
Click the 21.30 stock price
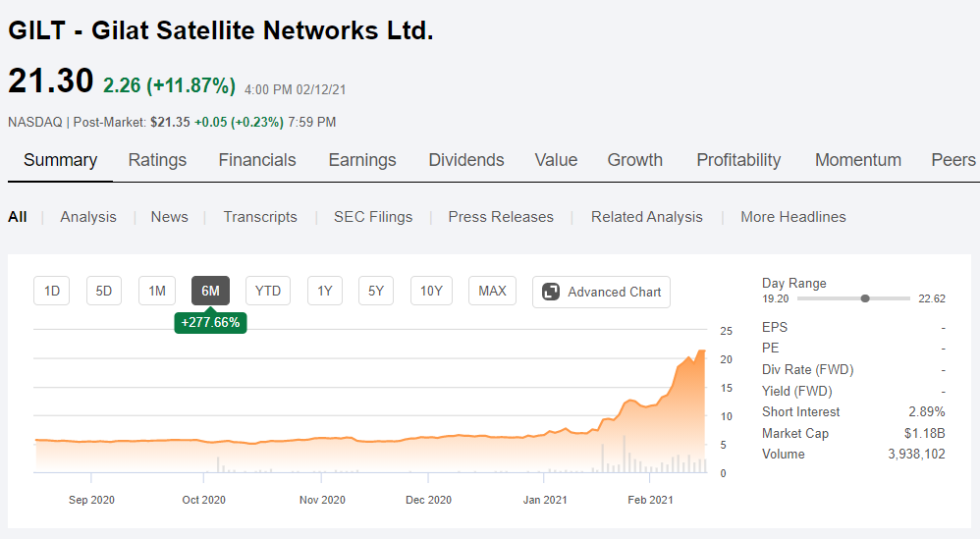51,81
